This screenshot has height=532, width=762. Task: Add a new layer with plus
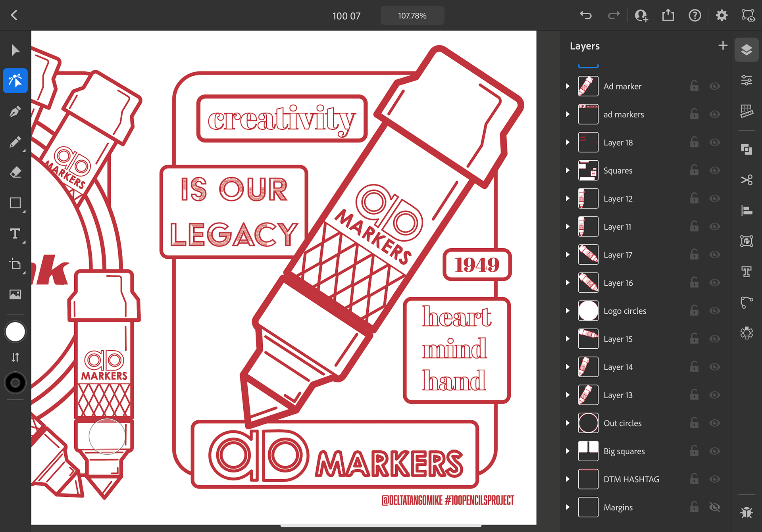click(x=723, y=46)
